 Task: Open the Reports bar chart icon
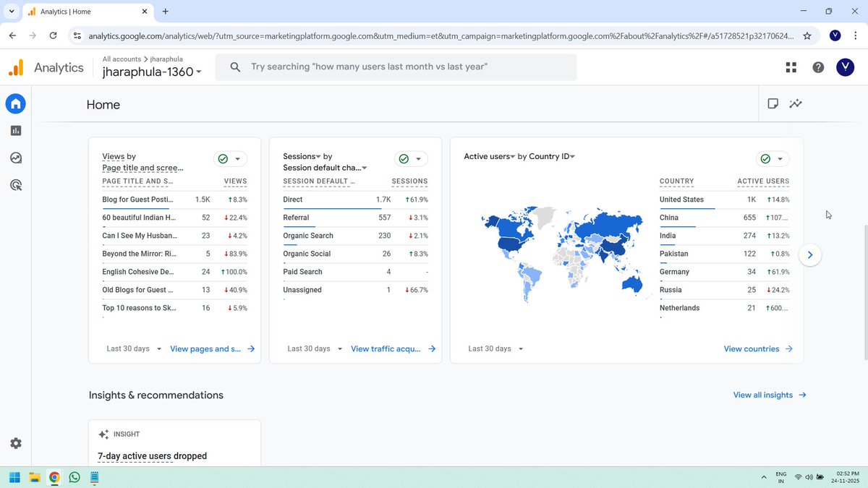16,131
